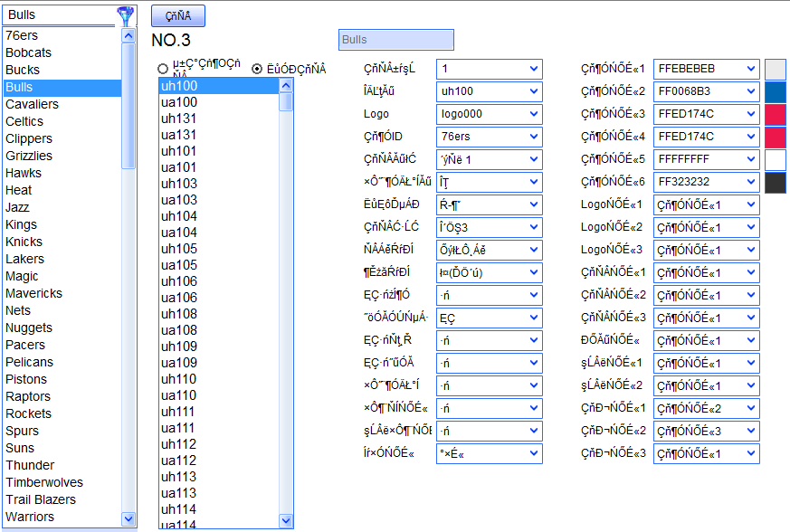Viewport: 790px width, 532px height.
Task: Click the funnel filter icon beside Bulls
Action: coord(126,15)
